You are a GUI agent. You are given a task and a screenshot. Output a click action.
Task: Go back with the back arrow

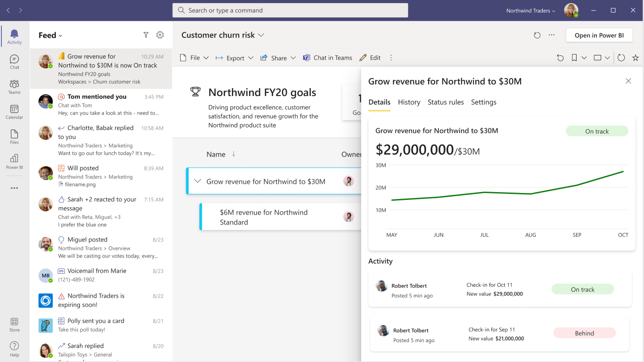(8, 10)
